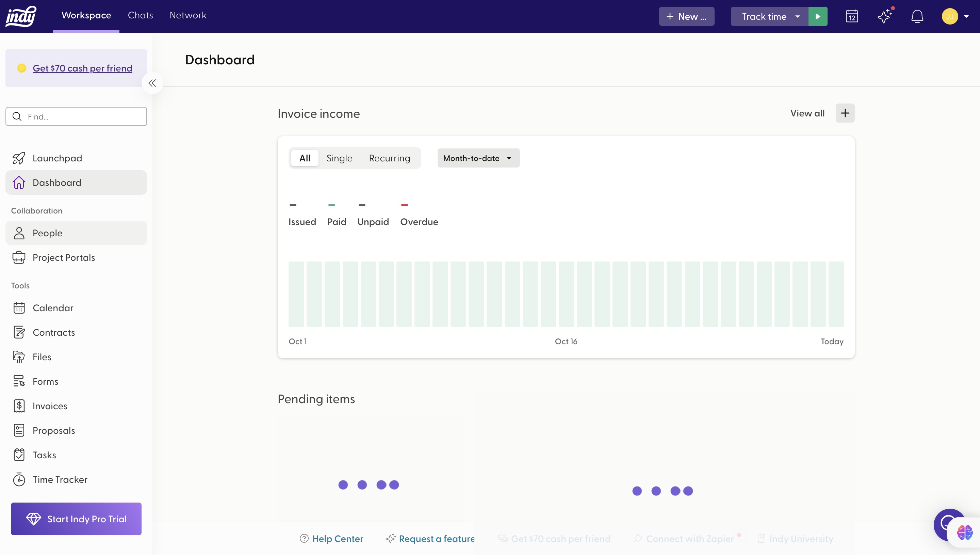This screenshot has height=555, width=980.
Task: Select the Single invoice filter
Action: point(339,158)
